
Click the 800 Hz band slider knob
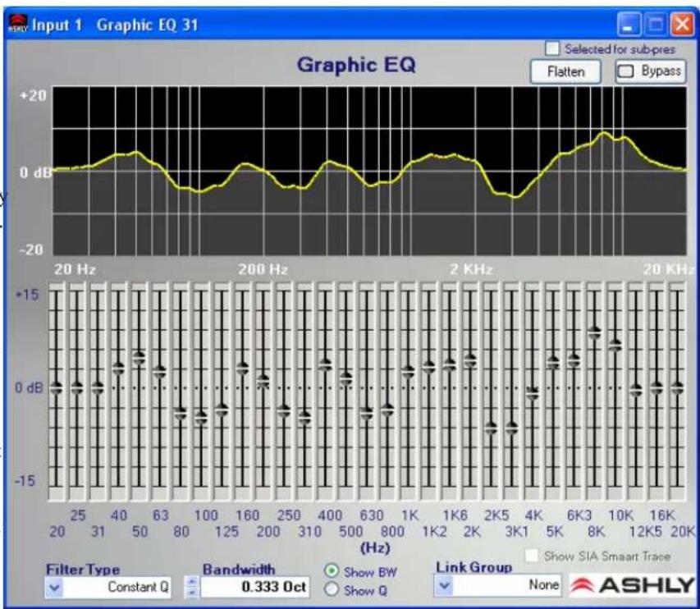pyautogui.click(x=387, y=410)
